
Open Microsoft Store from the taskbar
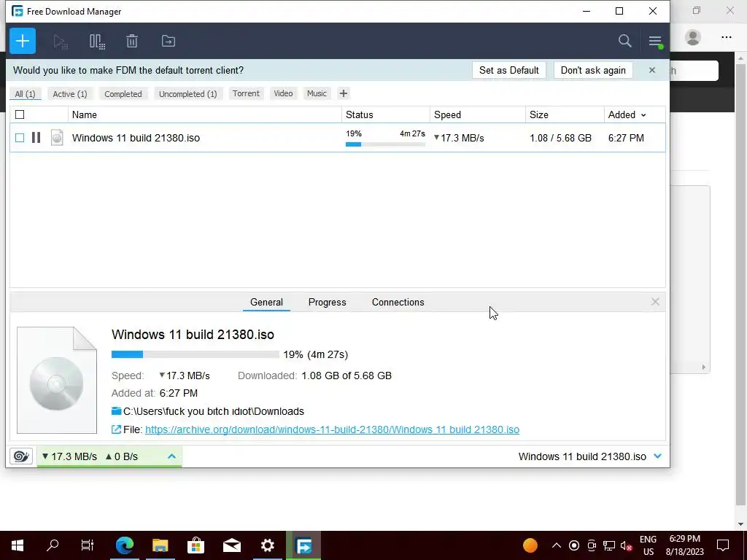196,545
